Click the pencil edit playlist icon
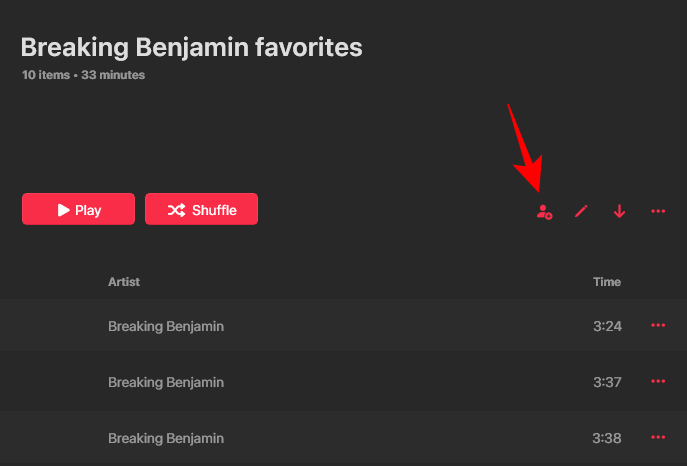Image resolution: width=687 pixels, height=466 pixels. (x=581, y=211)
